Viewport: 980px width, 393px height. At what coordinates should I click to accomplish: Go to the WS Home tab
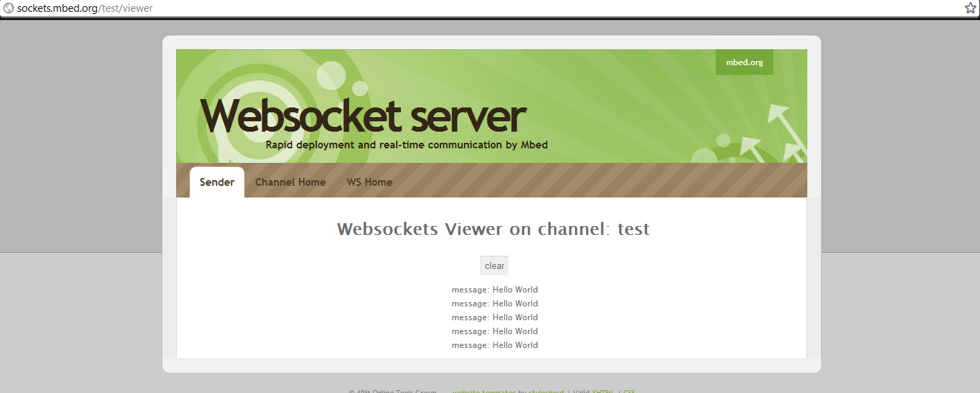(x=369, y=182)
